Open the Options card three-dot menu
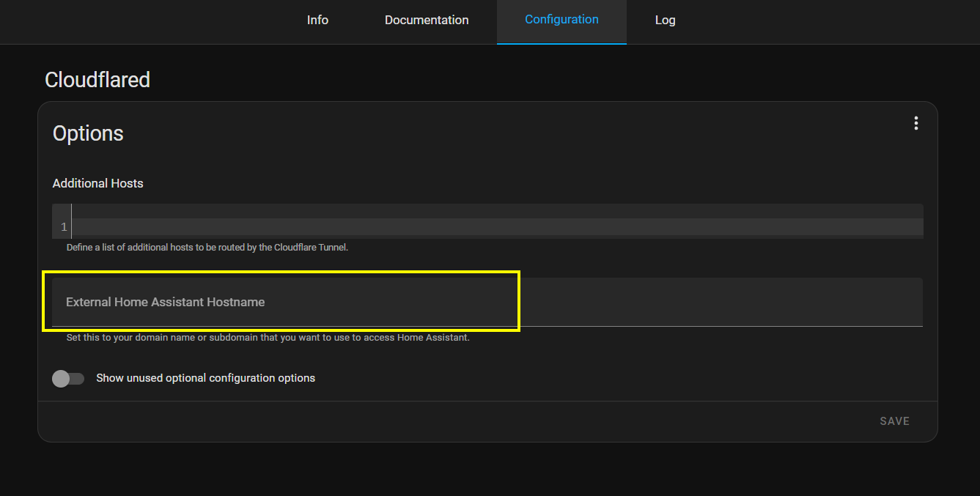This screenshot has width=980, height=496. click(x=915, y=123)
